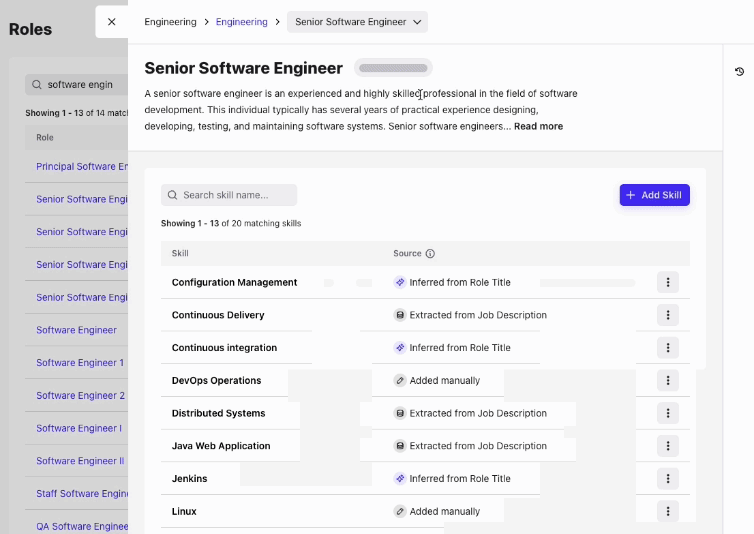Click pencil icon in DevOps Operations row
The height and width of the screenshot is (534, 754).
pyautogui.click(x=400, y=381)
